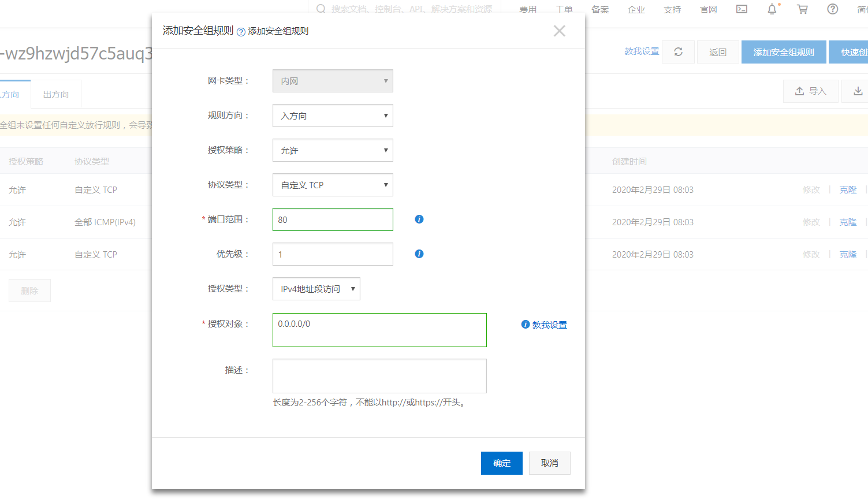Cancel with the 取消 button

[550, 463]
